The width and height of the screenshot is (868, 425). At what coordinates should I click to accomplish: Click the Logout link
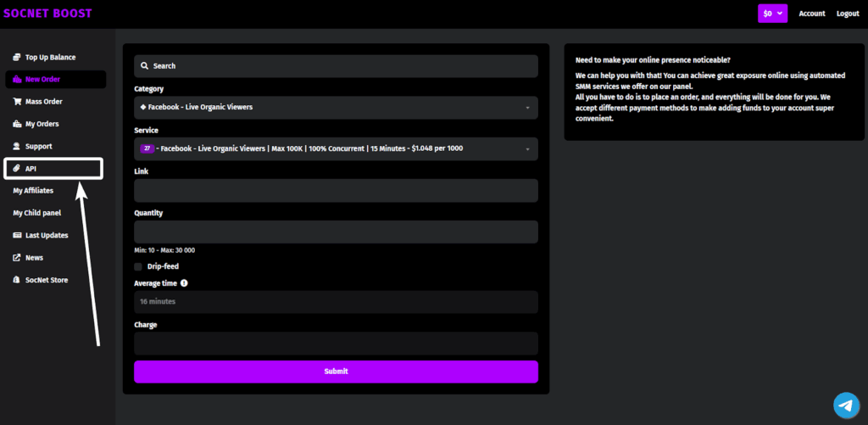pos(847,14)
